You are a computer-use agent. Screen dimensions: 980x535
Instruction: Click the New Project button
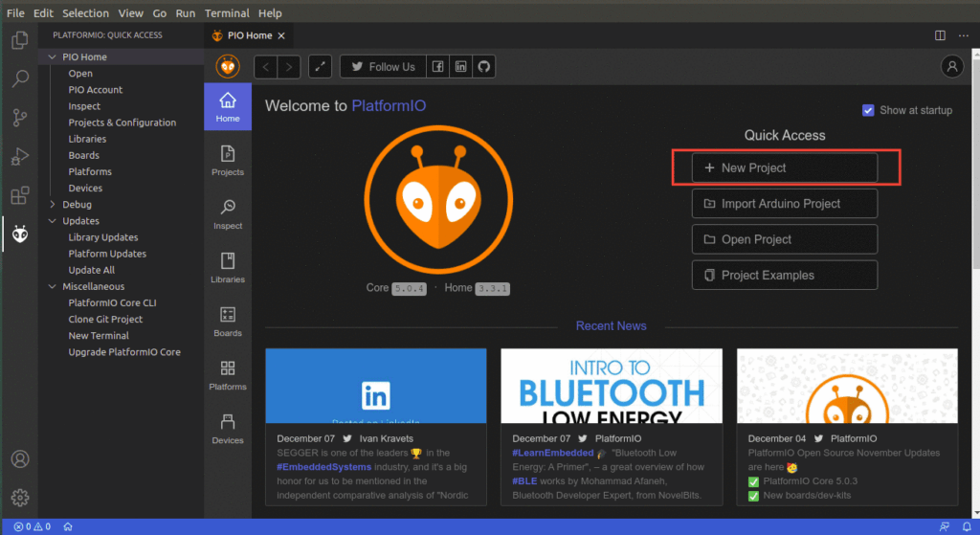[785, 167]
